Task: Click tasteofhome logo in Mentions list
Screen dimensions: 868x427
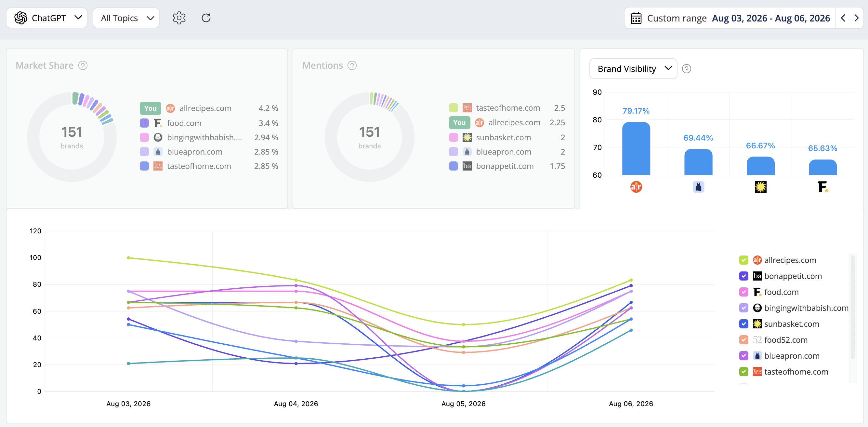Action: point(467,108)
